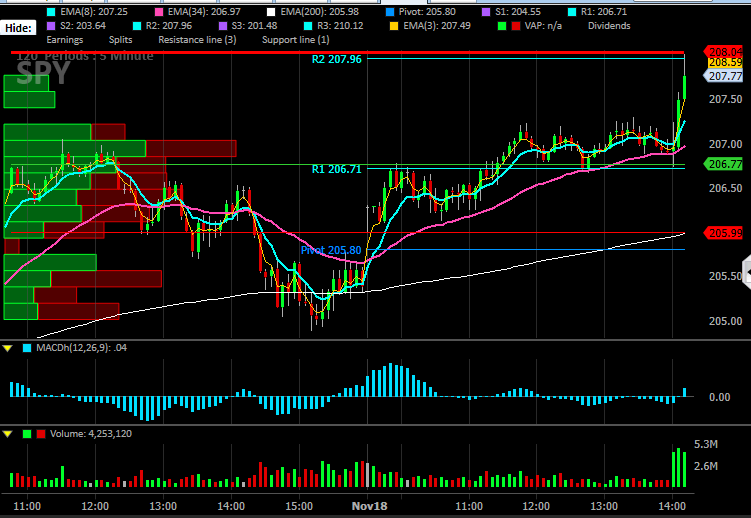The image size is (751, 518).
Task: Click the green 206.77 support price tag
Action: [x=723, y=164]
